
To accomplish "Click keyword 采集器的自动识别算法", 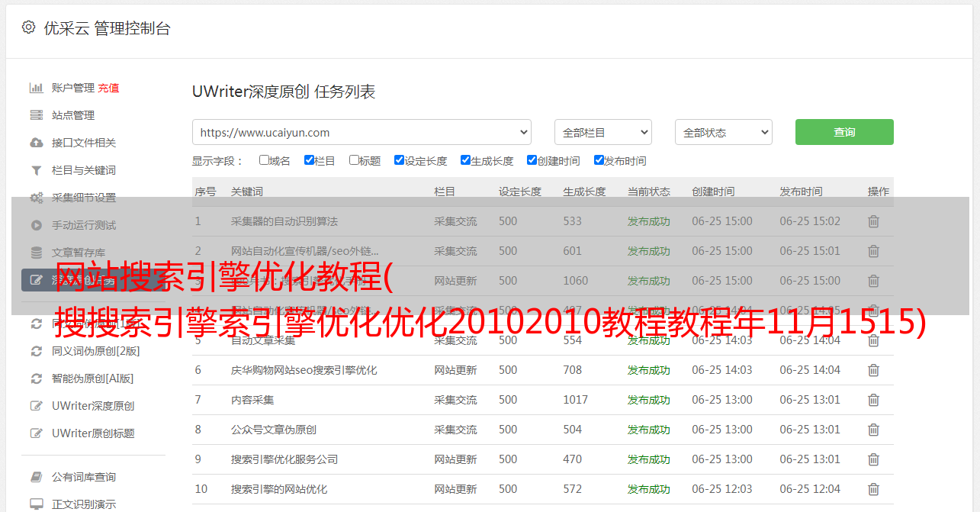I will [284, 221].
